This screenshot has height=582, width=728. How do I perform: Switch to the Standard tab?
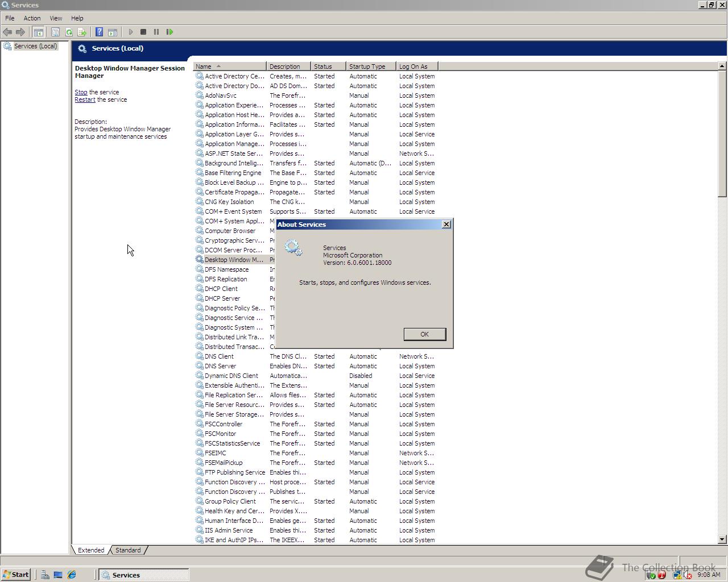click(128, 550)
